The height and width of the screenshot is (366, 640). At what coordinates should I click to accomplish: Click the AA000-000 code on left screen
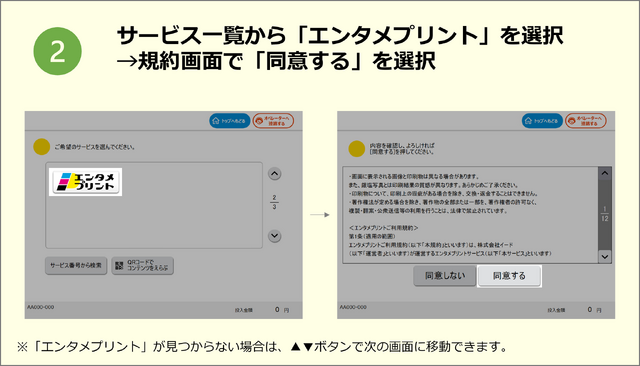[x=40, y=307]
